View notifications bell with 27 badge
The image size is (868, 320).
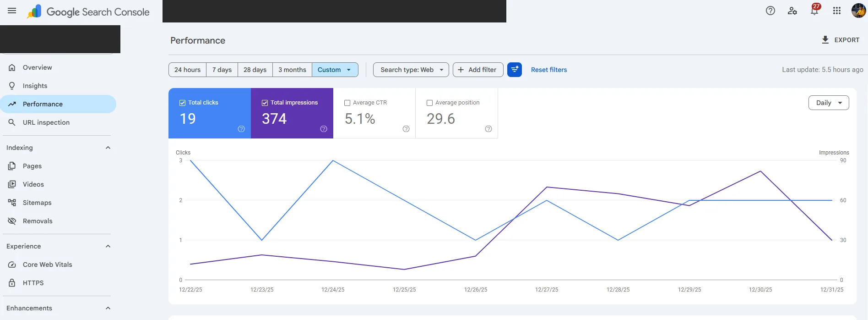pos(815,10)
